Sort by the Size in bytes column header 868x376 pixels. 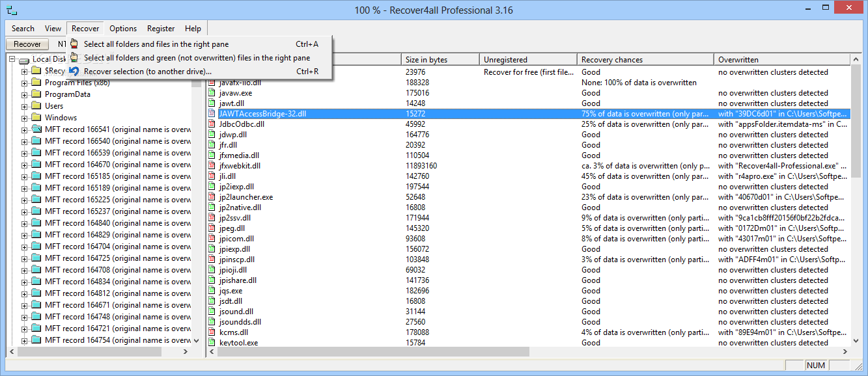440,60
